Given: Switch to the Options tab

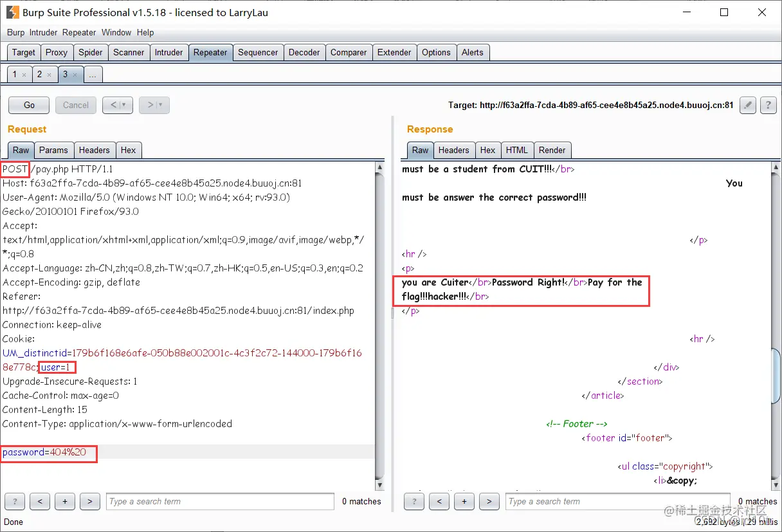Looking at the screenshot, I should tap(436, 53).
